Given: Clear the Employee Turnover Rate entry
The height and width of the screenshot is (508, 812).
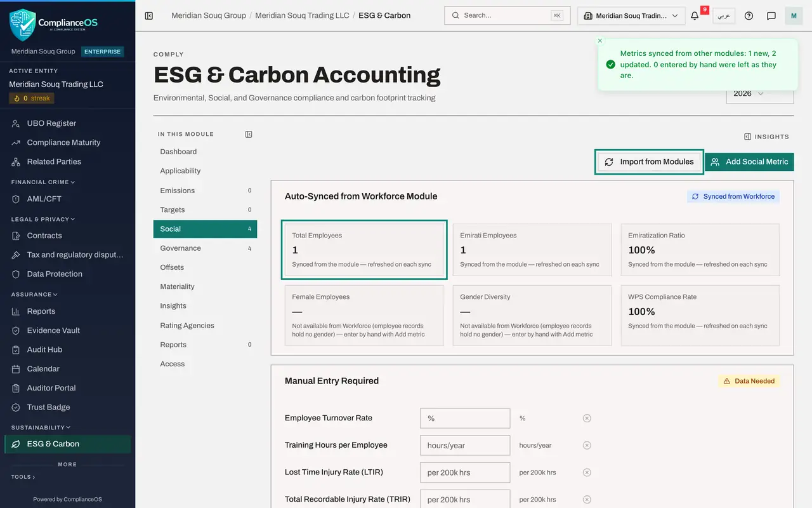Looking at the screenshot, I should [x=587, y=418].
